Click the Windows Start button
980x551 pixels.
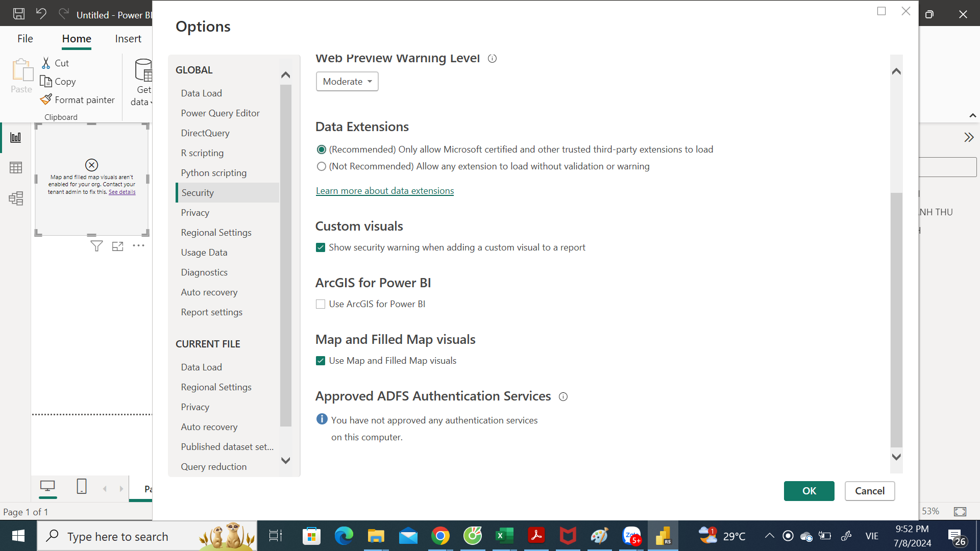[x=18, y=536]
